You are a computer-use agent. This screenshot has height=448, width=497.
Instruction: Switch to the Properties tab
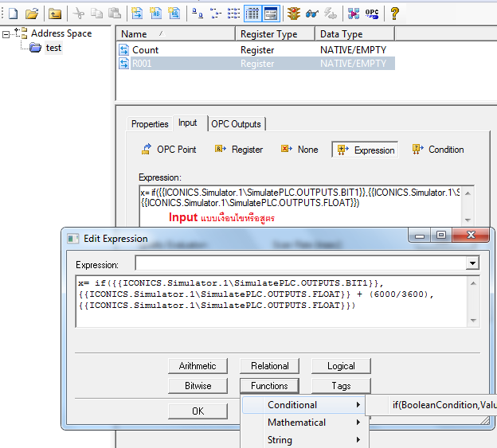(150, 124)
